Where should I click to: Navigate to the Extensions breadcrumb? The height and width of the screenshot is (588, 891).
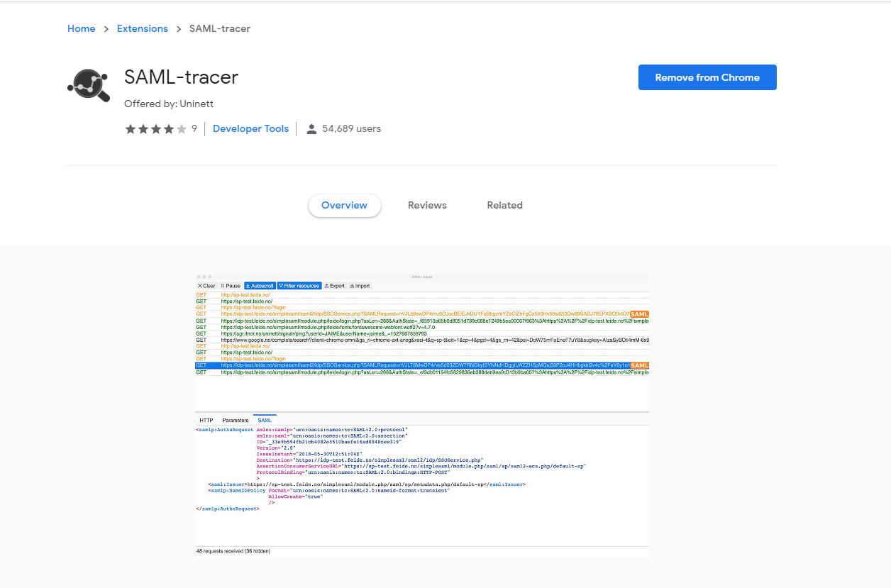pyautogui.click(x=142, y=28)
